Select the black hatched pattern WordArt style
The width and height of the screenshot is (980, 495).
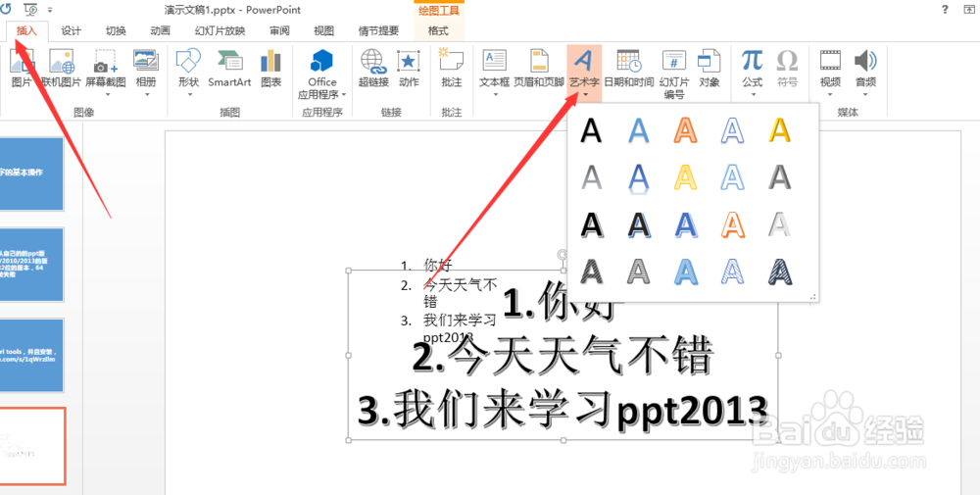tap(591, 272)
